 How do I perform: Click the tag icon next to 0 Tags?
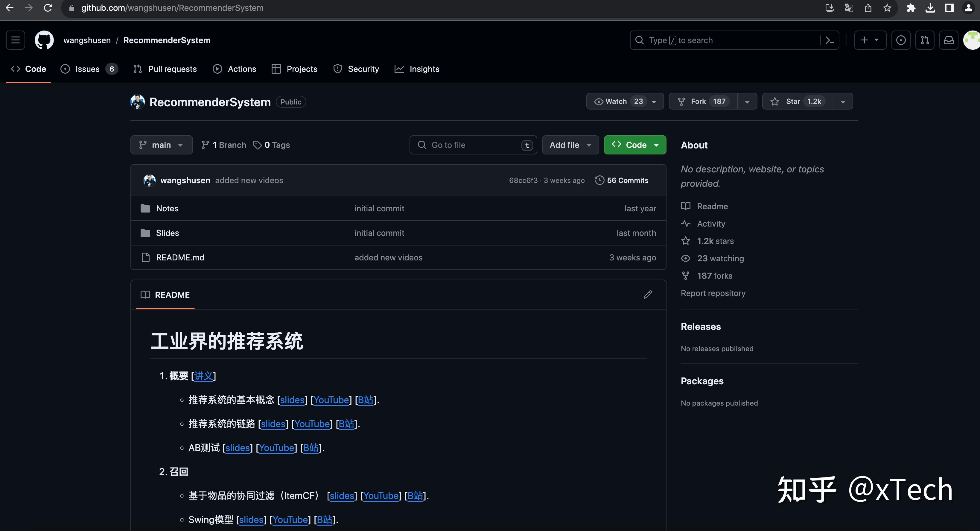point(258,145)
